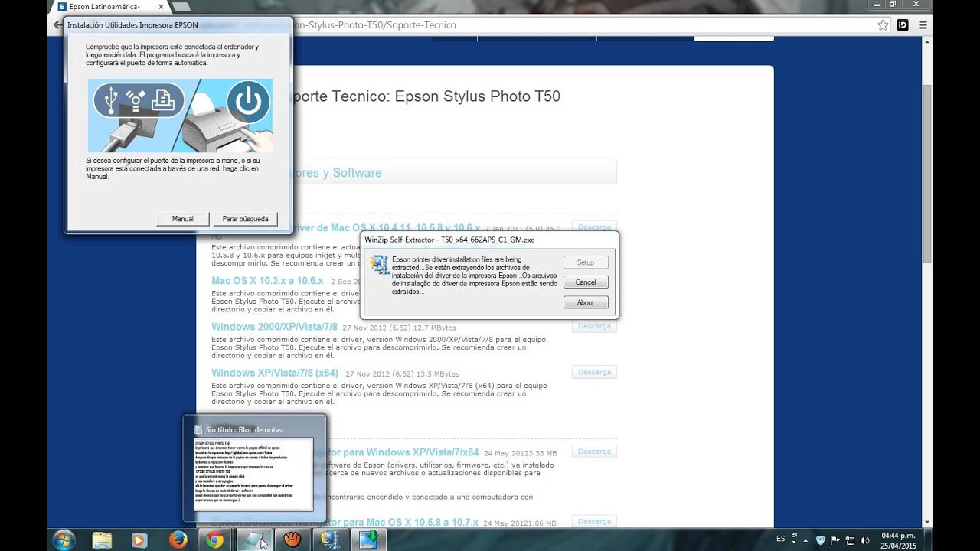Open the clock showing 04:44 p.m.
This screenshot has height=551, width=980.
tap(898, 540)
